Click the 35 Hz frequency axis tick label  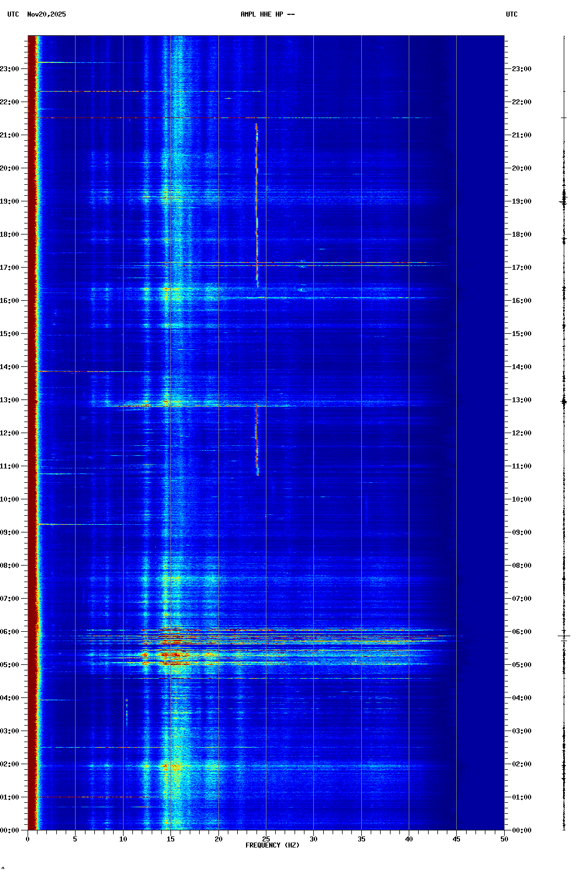click(361, 839)
